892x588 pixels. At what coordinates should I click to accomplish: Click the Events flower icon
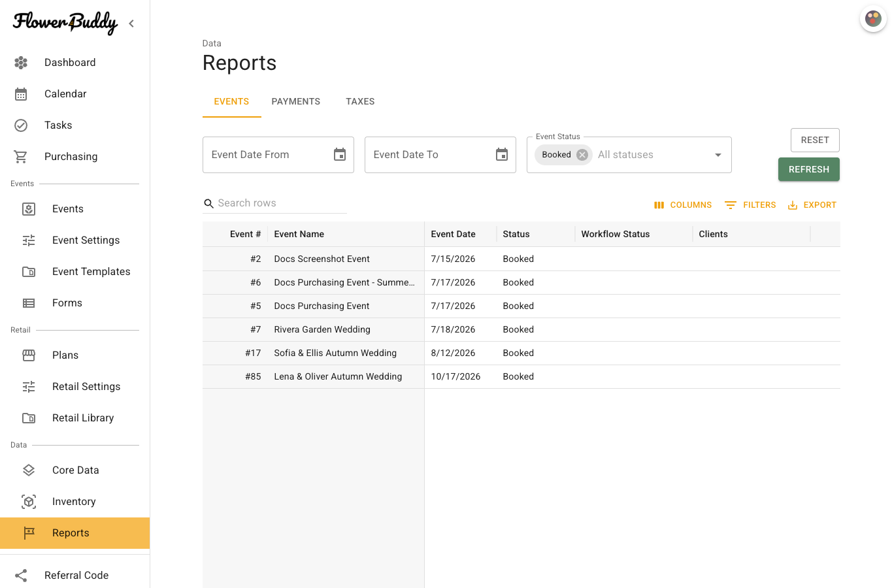29,209
